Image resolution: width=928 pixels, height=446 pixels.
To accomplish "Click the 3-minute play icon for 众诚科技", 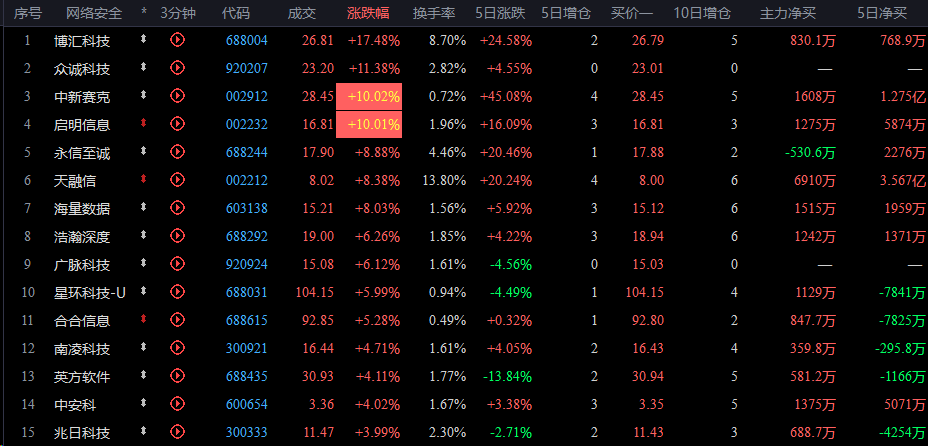I will pyautogui.click(x=178, y=68).
